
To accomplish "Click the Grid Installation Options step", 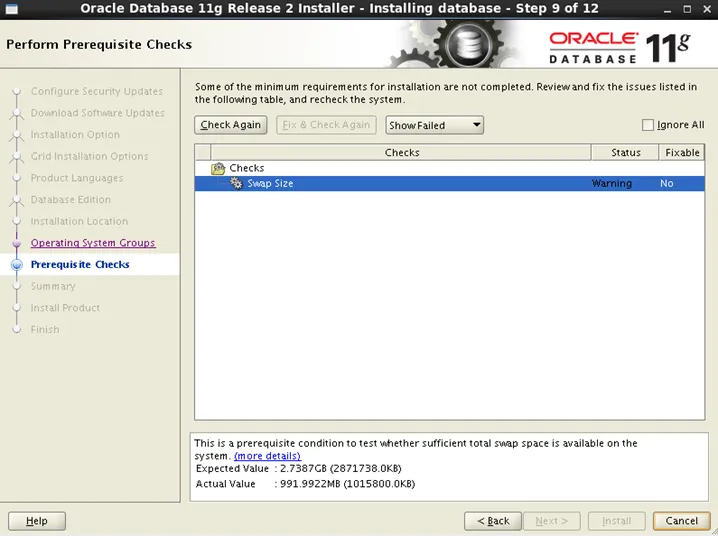I will pyautogui.click(x=89, y=157).
